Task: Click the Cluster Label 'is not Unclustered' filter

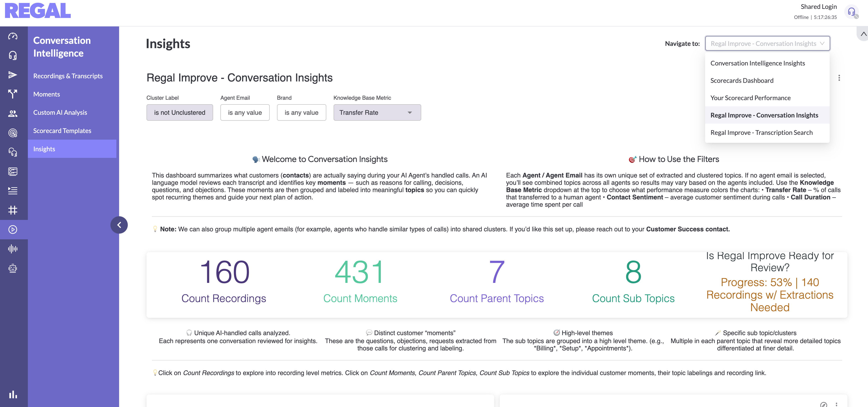Action: click(179, 112)
